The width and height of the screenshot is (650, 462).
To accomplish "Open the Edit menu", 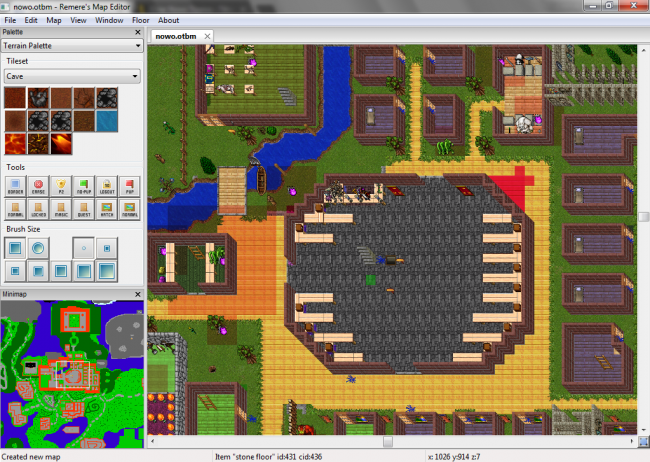I will [31, 20].
